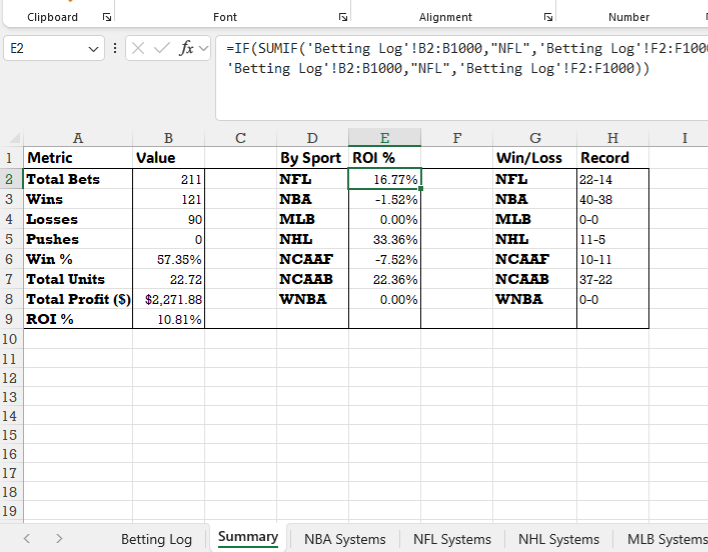Expand the Name Box dropdown

93,49
